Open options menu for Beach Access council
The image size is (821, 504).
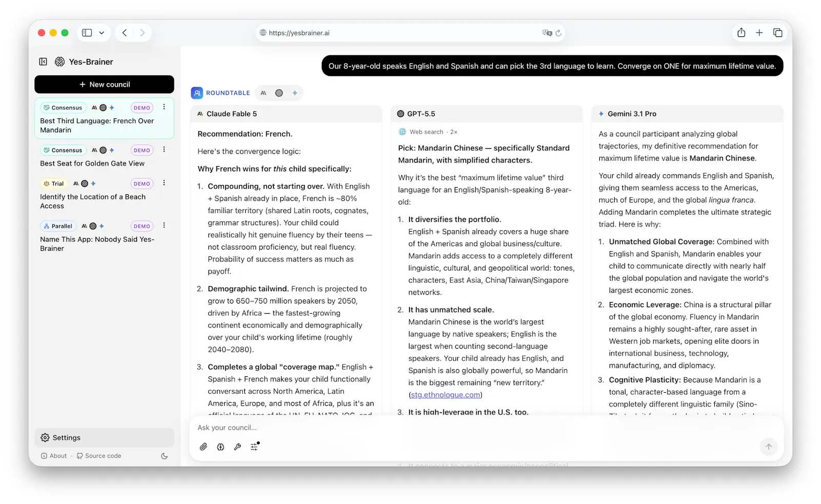click(x=164, y=183)
